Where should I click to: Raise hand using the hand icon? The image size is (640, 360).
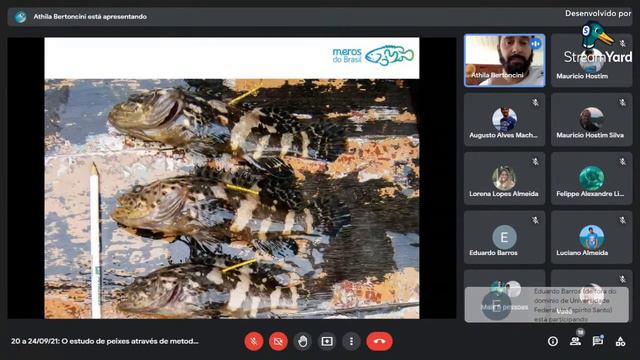point(302,341)
